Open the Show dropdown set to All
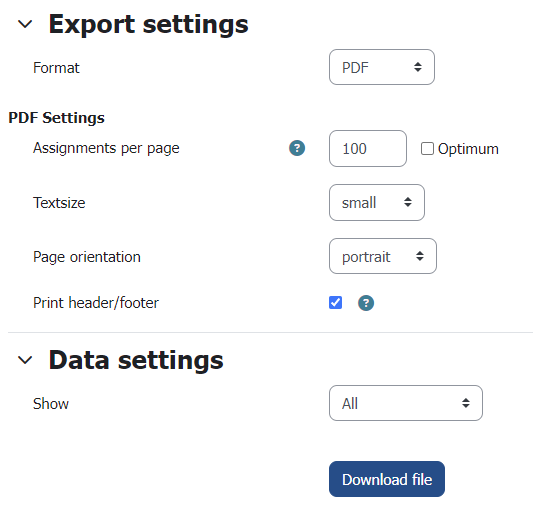Image resolution: width=533 pixels, height=509 pixels. click(406, 403)
